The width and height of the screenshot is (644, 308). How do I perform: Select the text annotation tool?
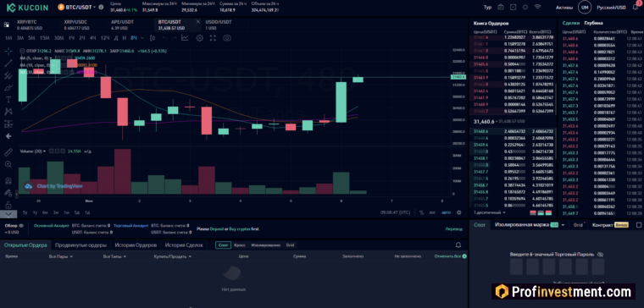pyautogui.click(x=8, y=100)
